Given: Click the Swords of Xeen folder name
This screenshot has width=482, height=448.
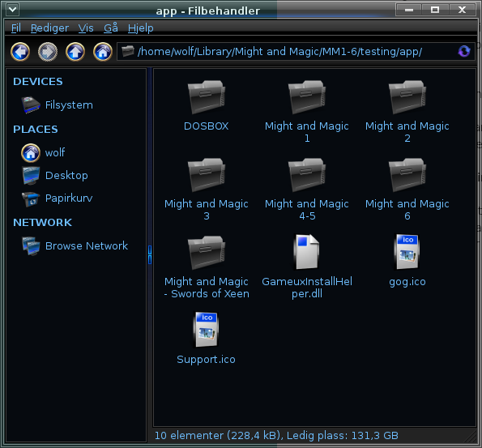Looking at the screenshot, I should [x=207, y=288].
